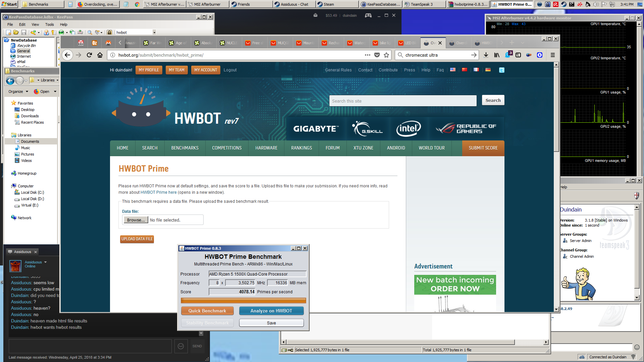Screen dimensions: 644x362
Task: Select Local Disk (C:) in Explorer
Action: (32, 192)
